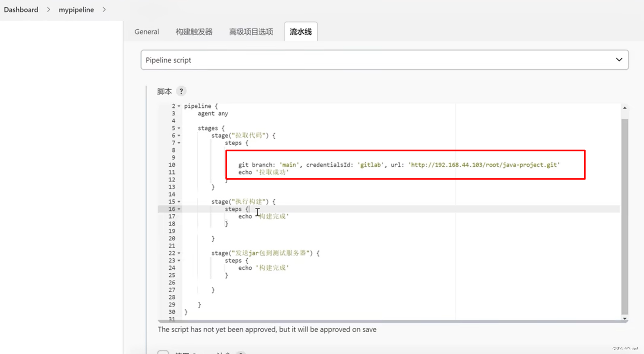The height and width of the screenshot is (354, 644).
Task: Click the script approval notice text
Action: coord(267,329)
